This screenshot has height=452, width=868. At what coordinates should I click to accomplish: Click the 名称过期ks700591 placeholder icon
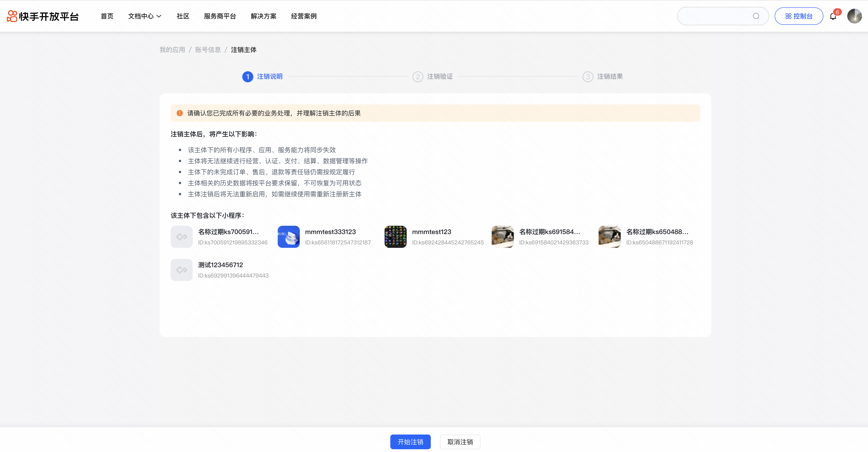[182, 237]
